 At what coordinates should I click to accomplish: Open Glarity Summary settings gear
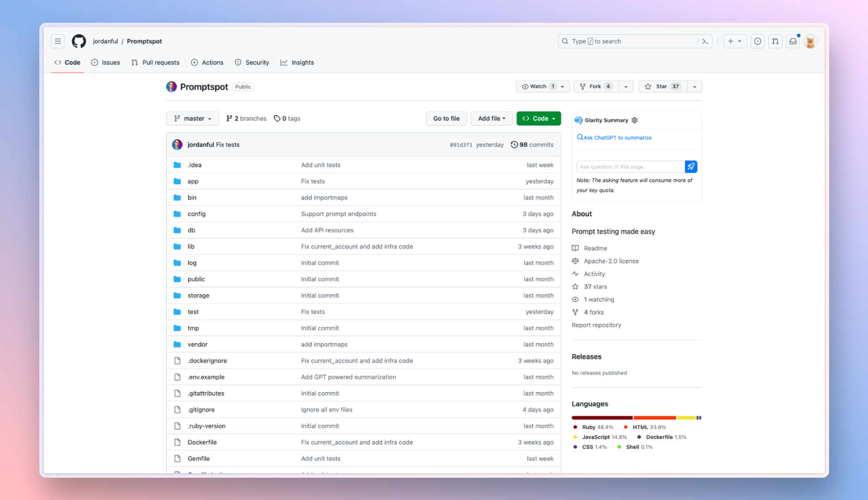(635, 120)
